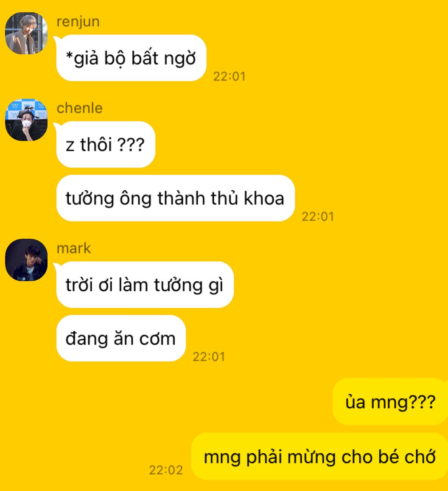
Task: Select the 'z thôi ???' message bubble
Action: coord(106,144)
